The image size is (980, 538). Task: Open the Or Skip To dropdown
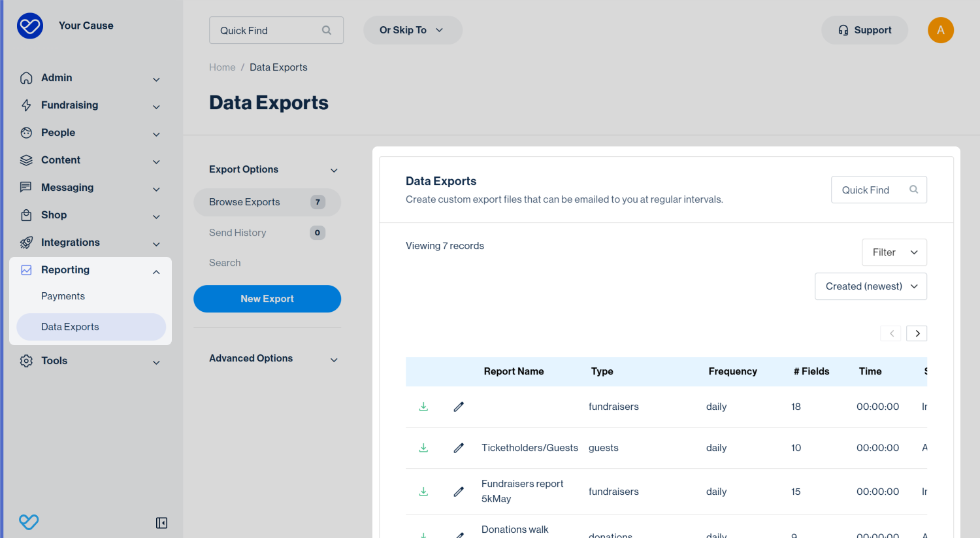[413, 30]
